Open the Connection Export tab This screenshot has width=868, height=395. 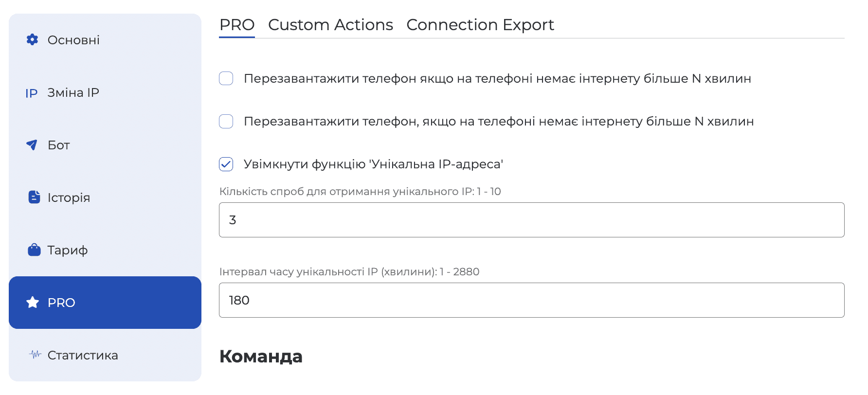point(480,25)
